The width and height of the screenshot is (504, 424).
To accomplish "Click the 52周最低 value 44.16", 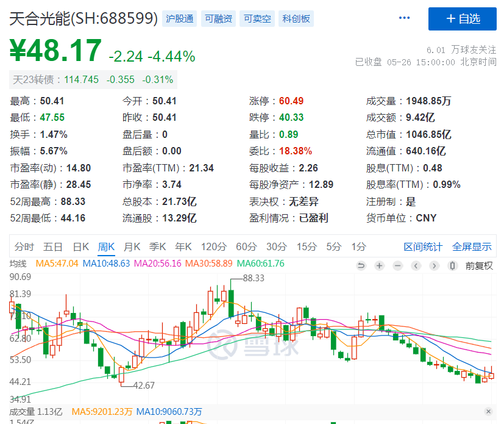I will pos(73,218).
